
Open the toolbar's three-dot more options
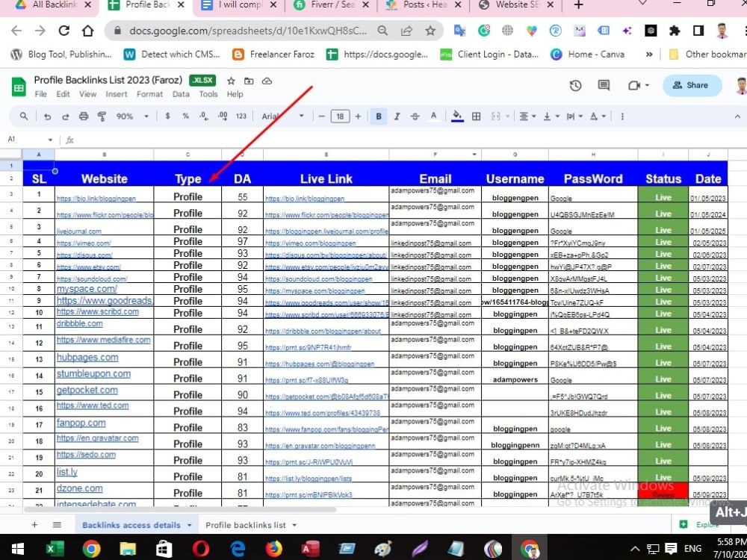coord(622,116)
